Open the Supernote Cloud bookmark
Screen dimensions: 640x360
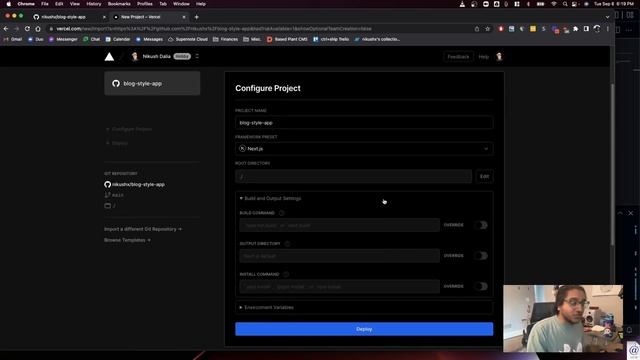pyautogui.click(x=188, y=39)
